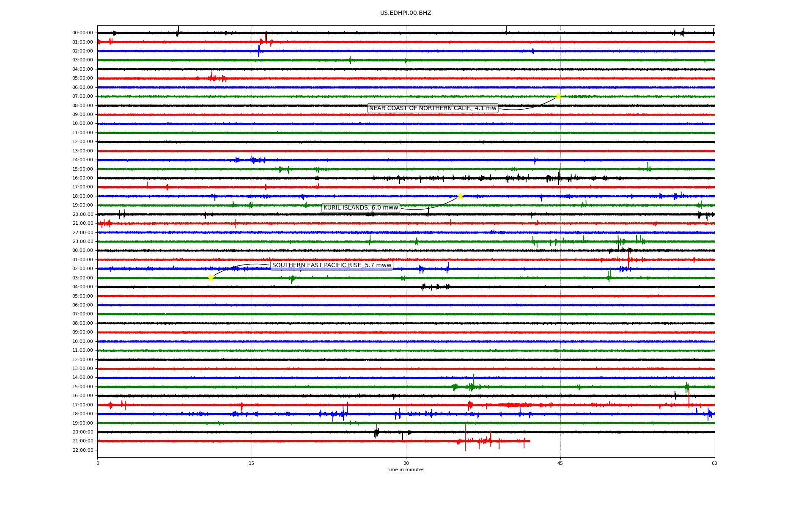Click the x-axis tick label 0
812x508 pixels.
tap(98, 463)
